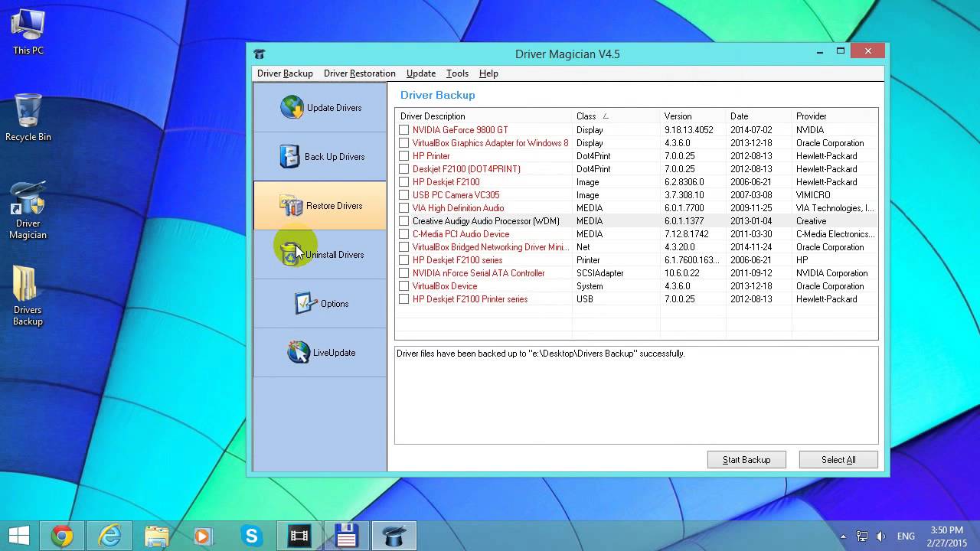Open the ENG language indicator

(906, 536)
